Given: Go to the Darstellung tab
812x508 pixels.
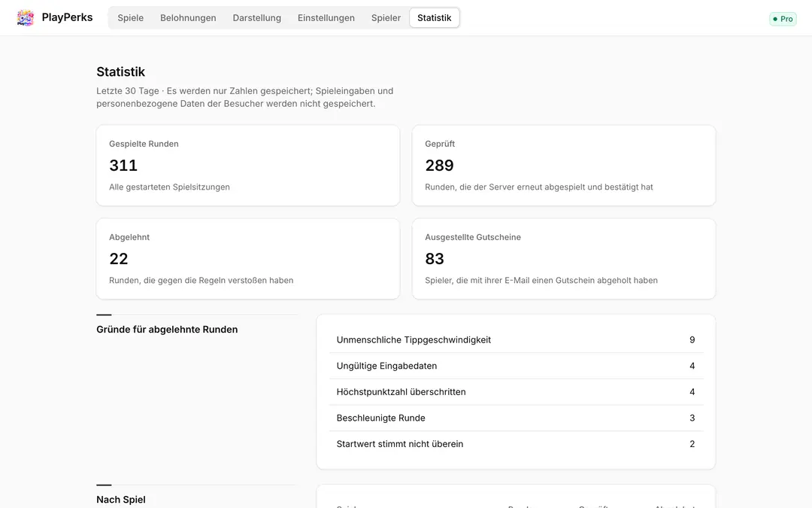Looking at the screenshot, I should point(257,17).
